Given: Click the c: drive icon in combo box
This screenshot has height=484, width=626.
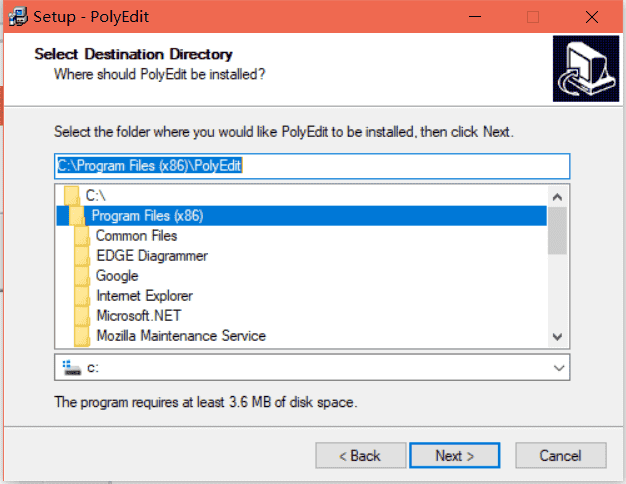Looking at the screenshot, I should coord(72,368).
